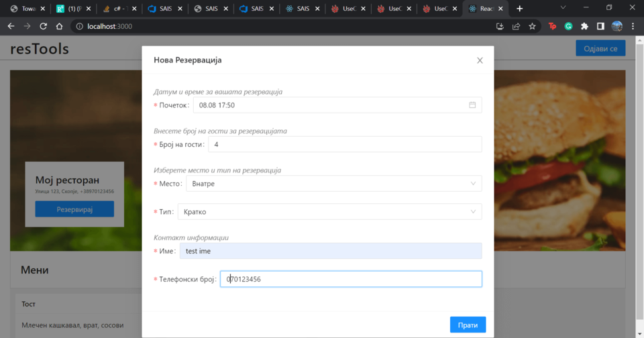Click the Број на гости input
644x338 pixels.
pyautogui.click(x=345, y=145)
